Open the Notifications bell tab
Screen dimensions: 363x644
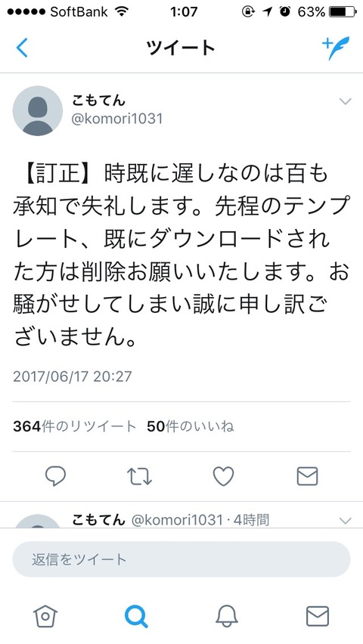[227, 617]
